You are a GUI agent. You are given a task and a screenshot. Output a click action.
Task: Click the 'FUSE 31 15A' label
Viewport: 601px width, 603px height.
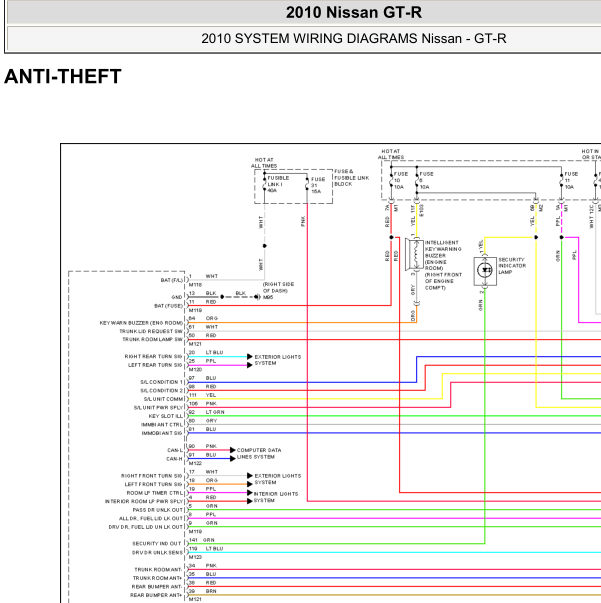coord(318,185)
